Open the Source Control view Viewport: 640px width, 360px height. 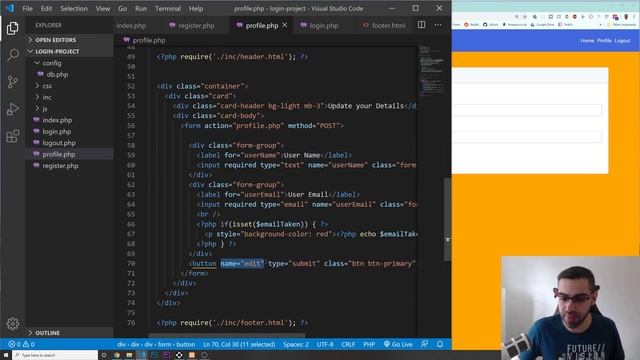coord(13,82)
